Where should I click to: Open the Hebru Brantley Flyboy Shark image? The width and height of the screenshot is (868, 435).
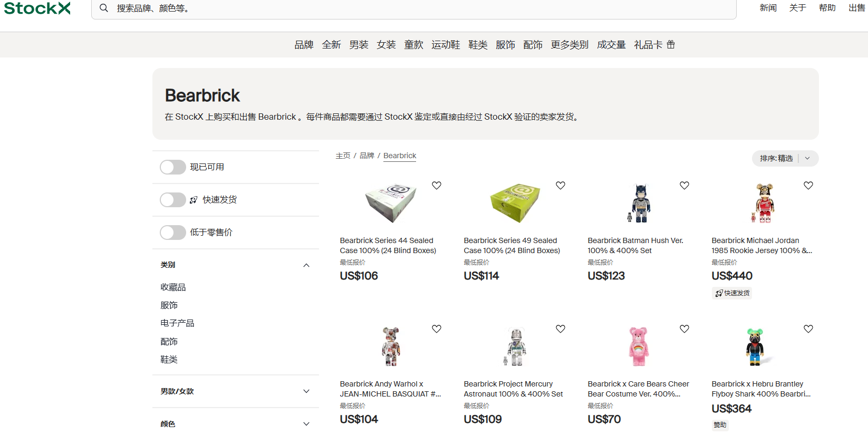(x=758, y=346)
